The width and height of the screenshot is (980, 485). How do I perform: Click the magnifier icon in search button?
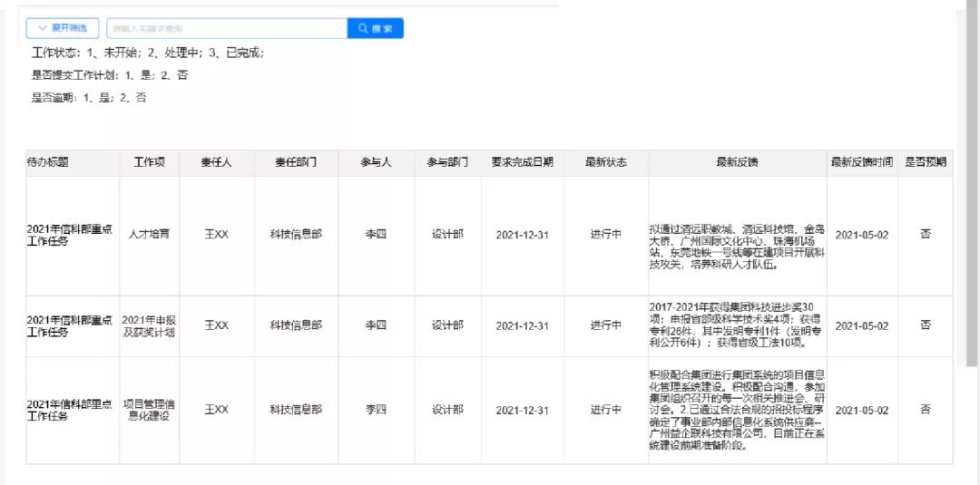[363, 28]
